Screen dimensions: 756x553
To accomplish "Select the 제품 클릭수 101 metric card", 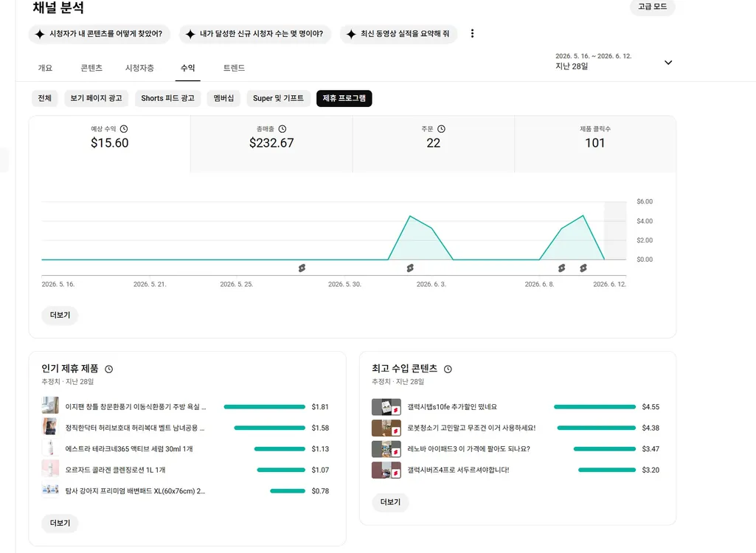I will 595,144.
